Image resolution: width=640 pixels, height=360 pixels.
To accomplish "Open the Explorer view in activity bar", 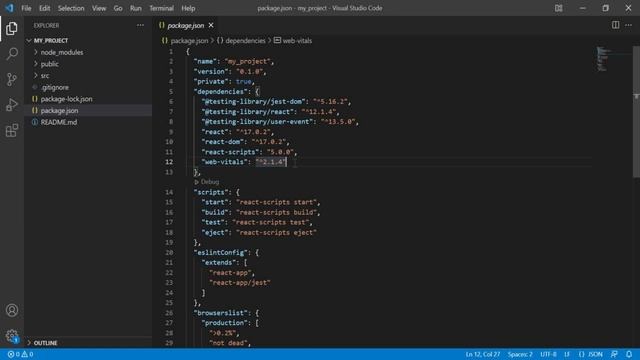I will coord(12,29).
